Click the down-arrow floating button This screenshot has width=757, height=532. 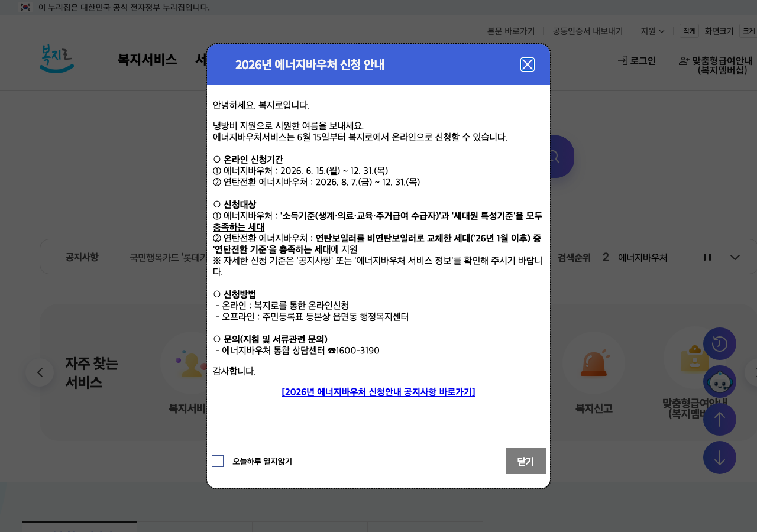pos(720,458)
